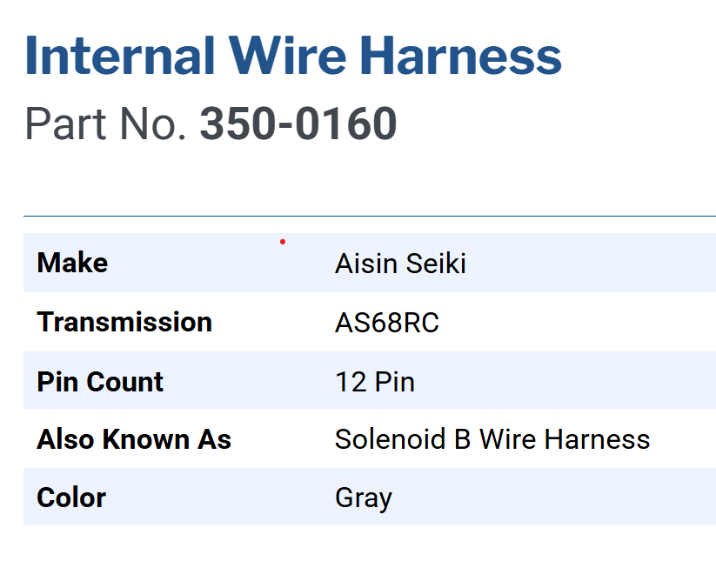Viewport: 716px width, 588px height.
Task: Select the 12 Pin value
Action: click(x=375, y=382)
